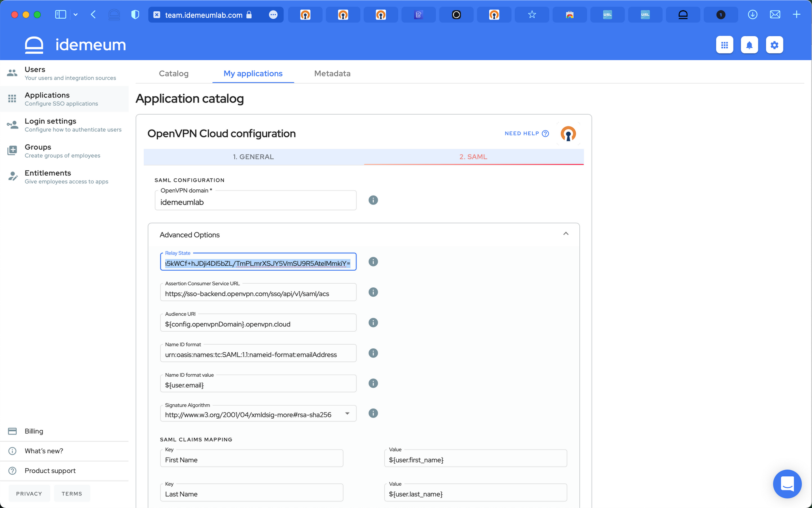Open sidebar toggle dropdown chevron

tap(76, 15)
